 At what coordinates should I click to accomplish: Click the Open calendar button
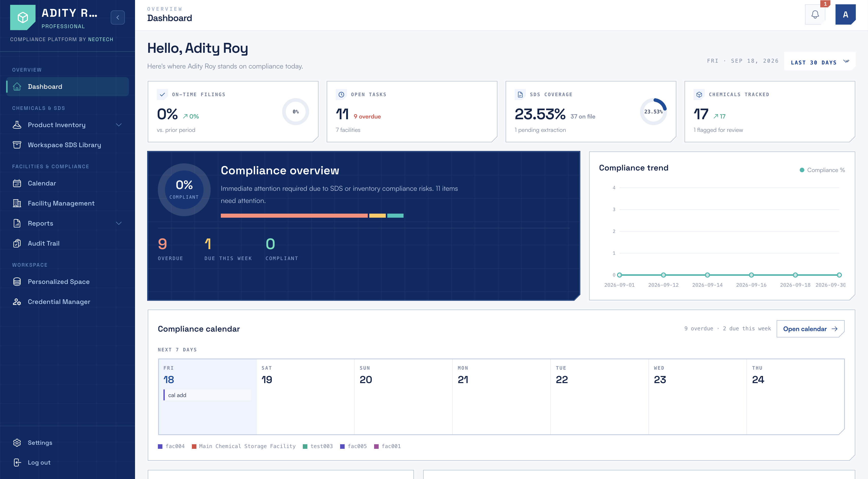click(x=810, y=329)
